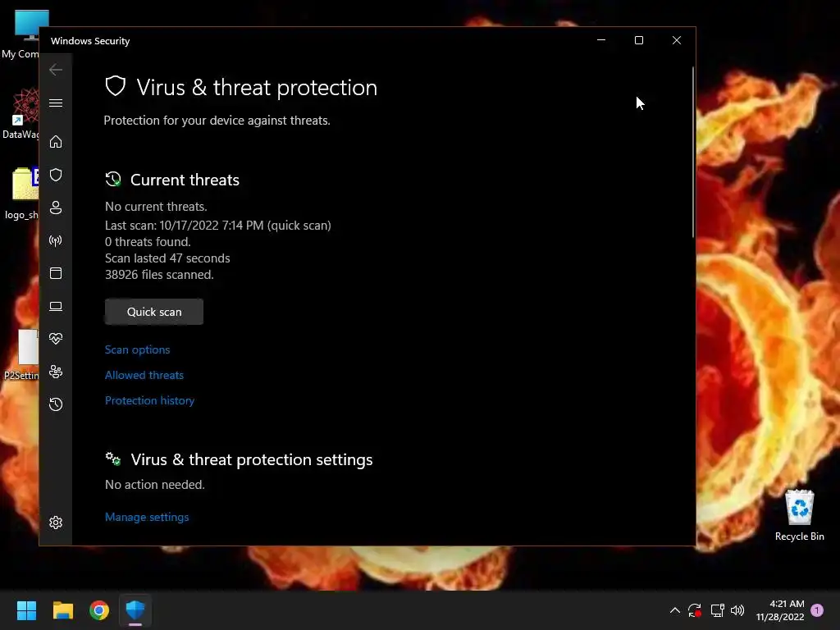Go to the Home sidebar icon
The width and height of the screenshot is (840, 630).
[56, 141]
